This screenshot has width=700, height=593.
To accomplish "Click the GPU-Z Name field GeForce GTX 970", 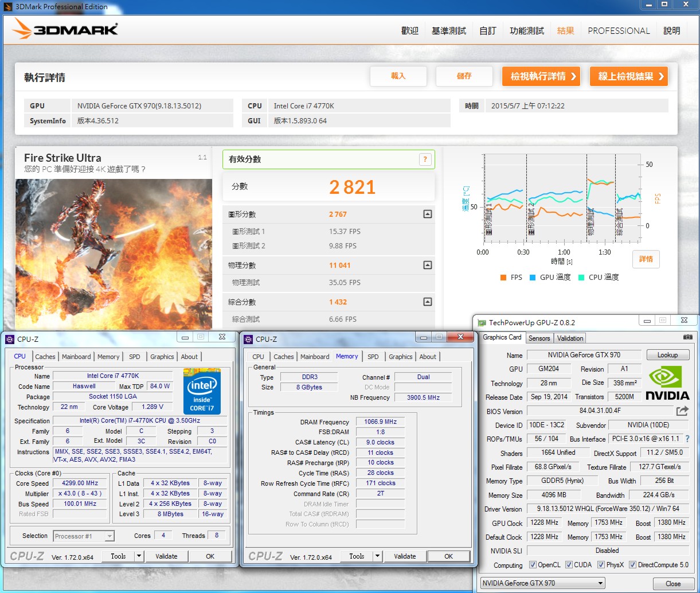I will [584, 355].
